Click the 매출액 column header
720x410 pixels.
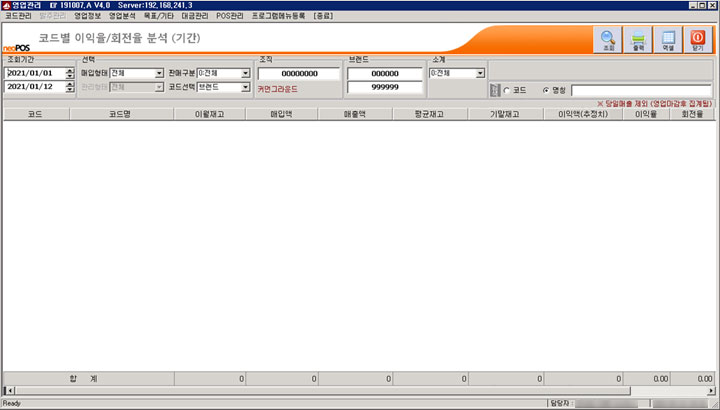(355, 114)
